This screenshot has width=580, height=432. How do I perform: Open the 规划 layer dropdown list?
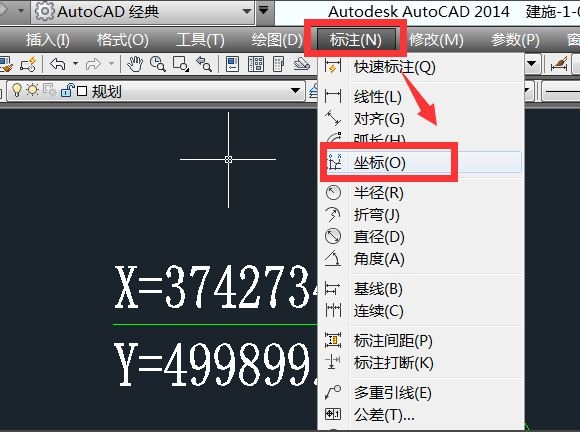point(295,91)
